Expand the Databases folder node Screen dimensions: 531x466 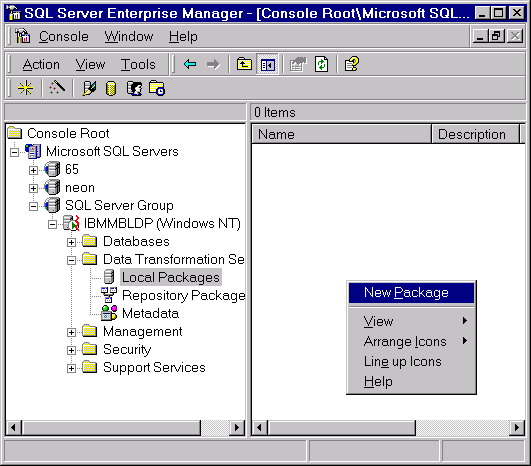coord(71,242)
